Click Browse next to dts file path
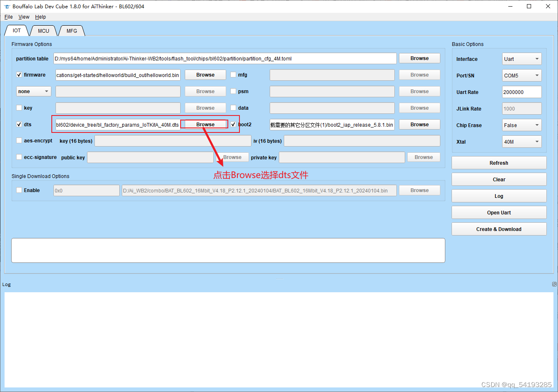 pyautogui.click(x=205, y=125)
